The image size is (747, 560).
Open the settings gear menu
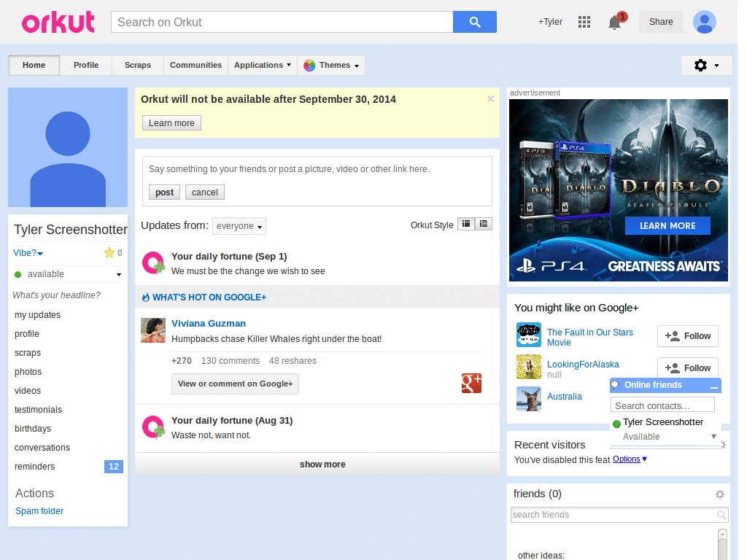tap(706, 65)
